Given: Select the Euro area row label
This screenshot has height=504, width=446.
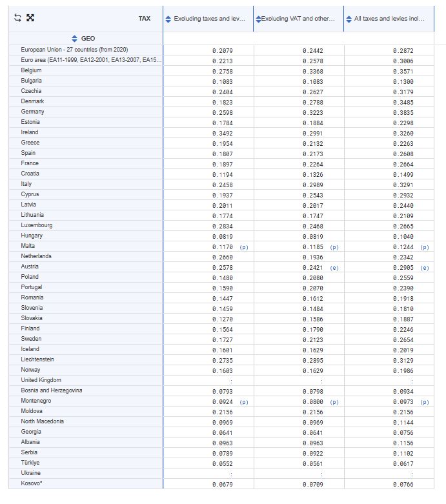Looking at the screenshot, I should pyautogui.click(x=90, y=60).
